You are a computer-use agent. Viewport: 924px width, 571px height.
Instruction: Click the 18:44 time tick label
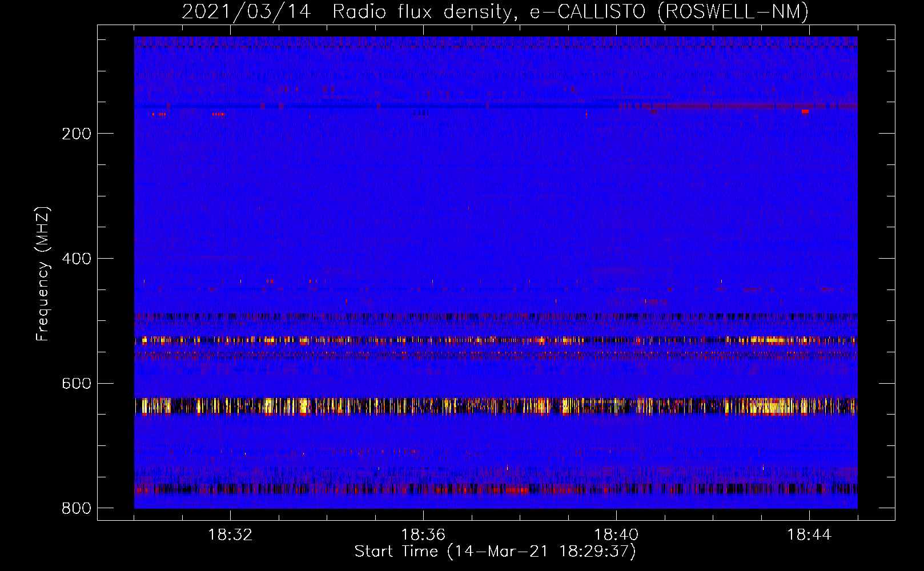coord(809,535)
